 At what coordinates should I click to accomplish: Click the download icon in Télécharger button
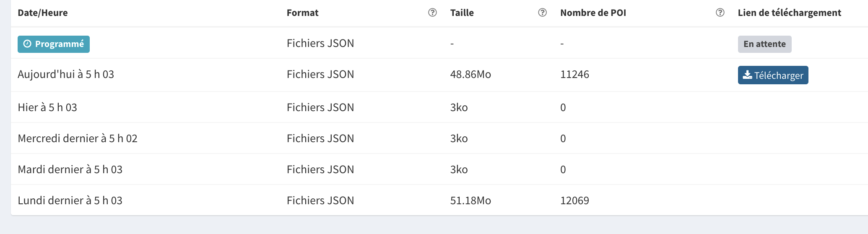(747, 75)
